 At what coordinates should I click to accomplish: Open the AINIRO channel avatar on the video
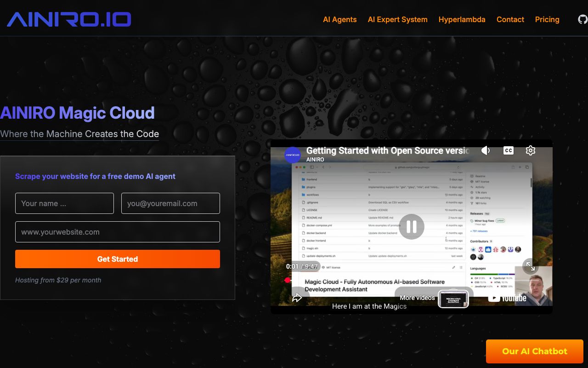293,155
